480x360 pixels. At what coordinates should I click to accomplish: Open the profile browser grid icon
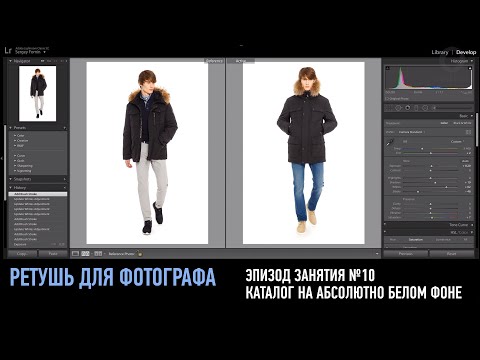coord(468,132)
